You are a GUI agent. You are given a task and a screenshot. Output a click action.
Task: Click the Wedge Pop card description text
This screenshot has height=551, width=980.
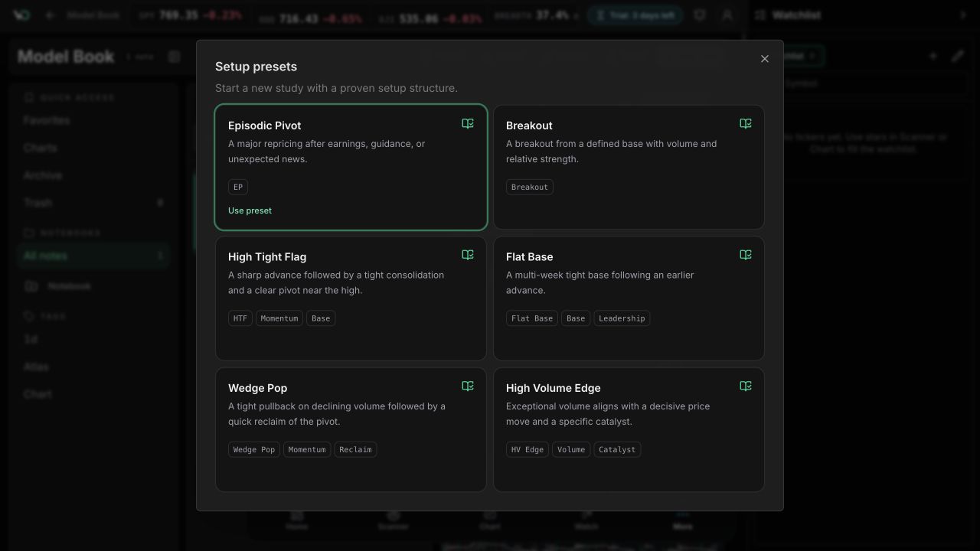point(337,414)
